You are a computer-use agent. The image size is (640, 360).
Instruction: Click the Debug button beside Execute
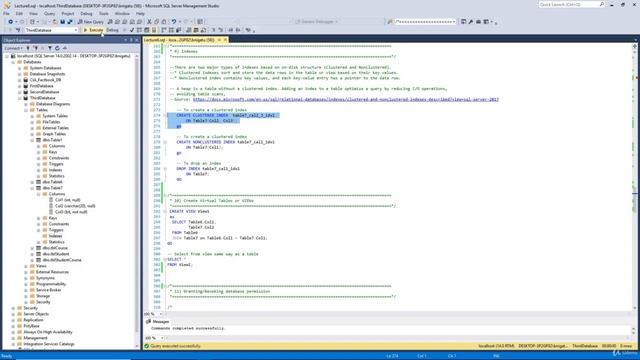coord(112,30)
